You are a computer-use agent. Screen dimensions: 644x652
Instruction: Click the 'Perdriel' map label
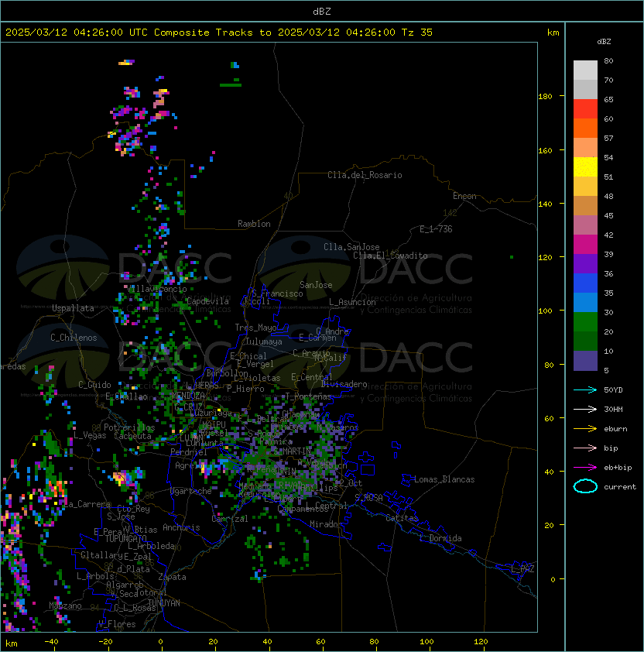pyautogui.click(x=189, y=452)
